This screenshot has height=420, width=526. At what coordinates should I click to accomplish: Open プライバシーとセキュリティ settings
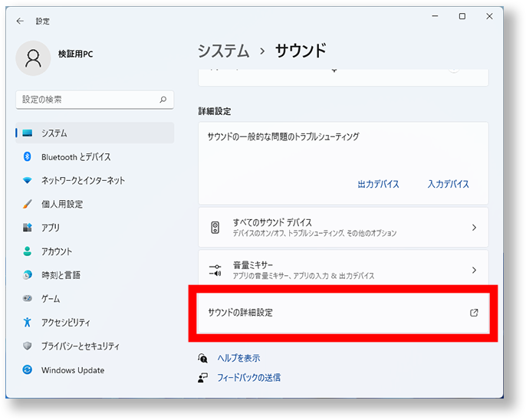pos(95,346)
